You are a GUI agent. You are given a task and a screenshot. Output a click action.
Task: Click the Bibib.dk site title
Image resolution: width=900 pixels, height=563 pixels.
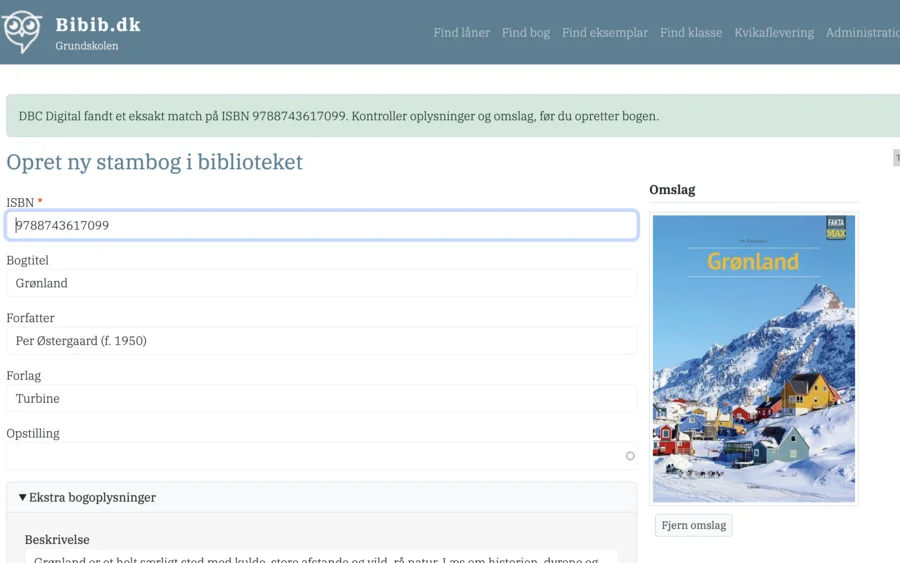(x=98, y=25)
